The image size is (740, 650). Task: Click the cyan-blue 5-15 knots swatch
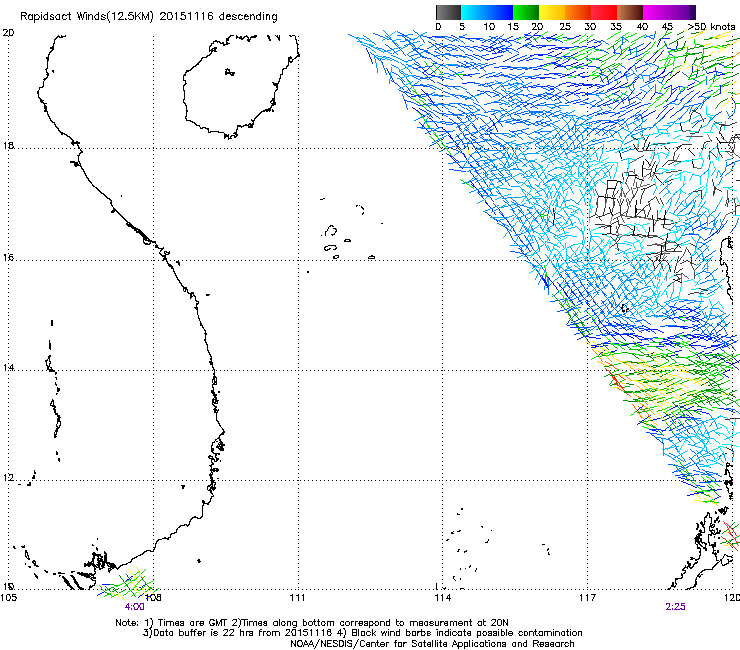click(x=487, y=12)
